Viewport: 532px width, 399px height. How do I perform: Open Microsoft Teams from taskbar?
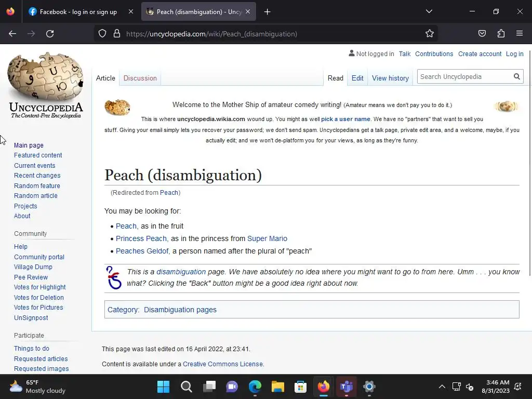(346, 387)
